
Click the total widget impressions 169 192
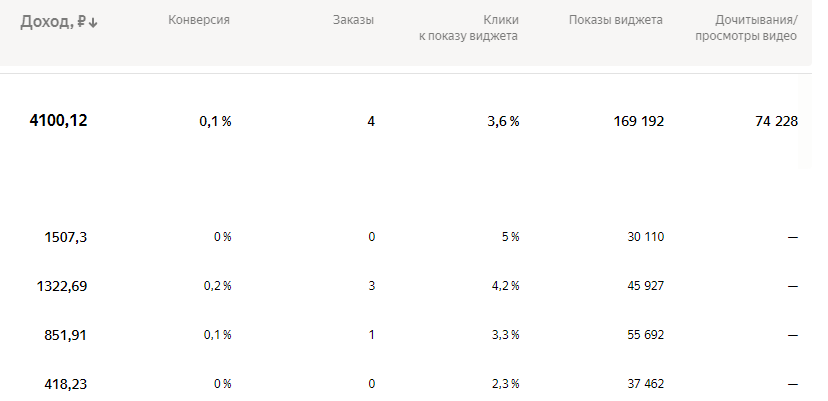click(x=639, y=122)
